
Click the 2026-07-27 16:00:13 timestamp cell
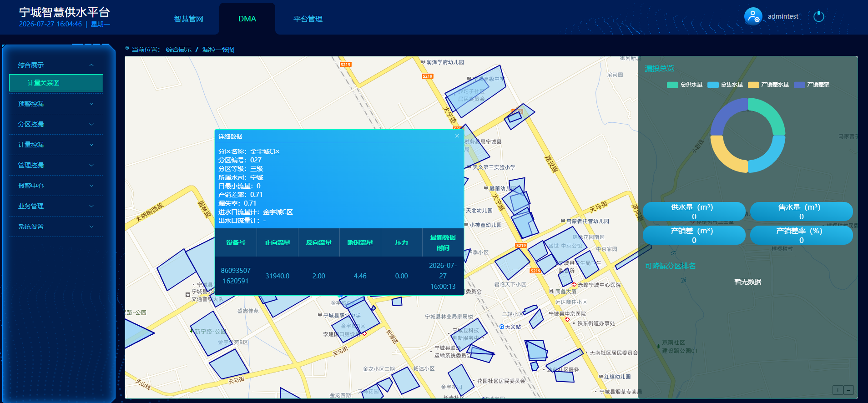pos(443,276)
